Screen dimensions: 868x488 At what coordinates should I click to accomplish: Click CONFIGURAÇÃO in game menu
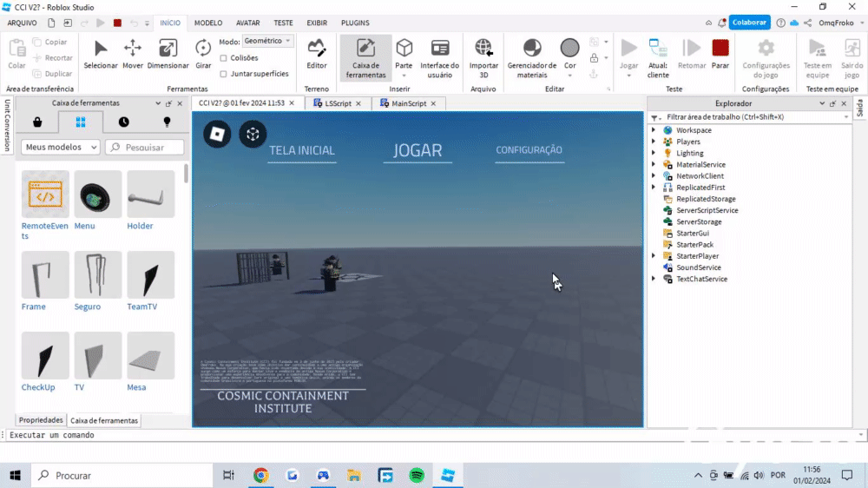pos(529,149)
